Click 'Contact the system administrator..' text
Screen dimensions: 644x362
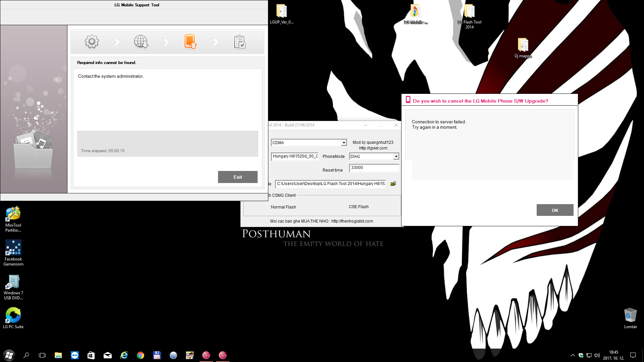[x=111, y=76]
